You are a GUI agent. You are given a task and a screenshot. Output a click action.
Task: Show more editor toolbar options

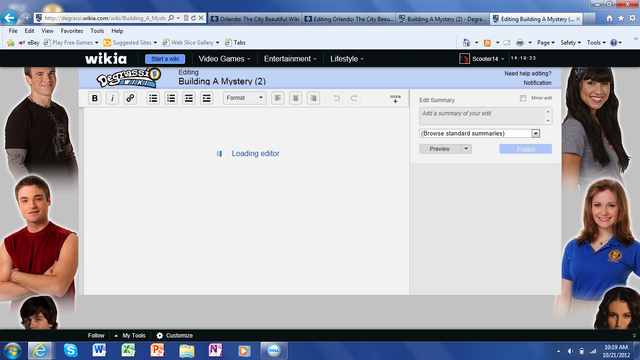(x=395, y=98)
